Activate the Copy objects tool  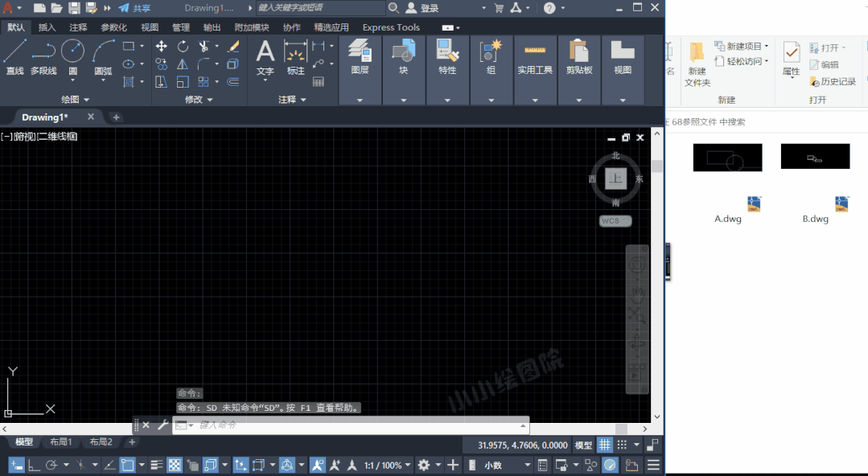(161, 64)
